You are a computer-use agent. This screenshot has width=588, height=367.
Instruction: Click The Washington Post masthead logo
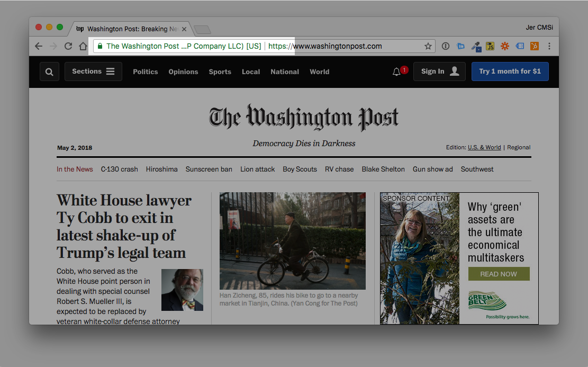coord(304,118)
